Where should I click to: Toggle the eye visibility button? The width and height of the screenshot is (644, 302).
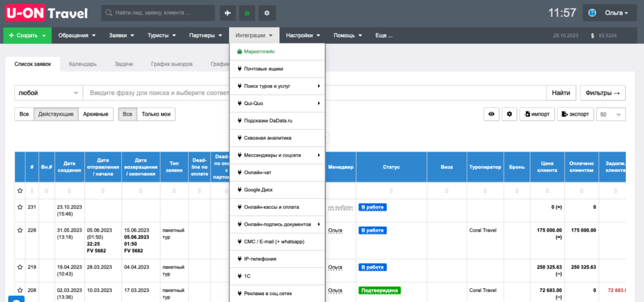click(491, 115)
